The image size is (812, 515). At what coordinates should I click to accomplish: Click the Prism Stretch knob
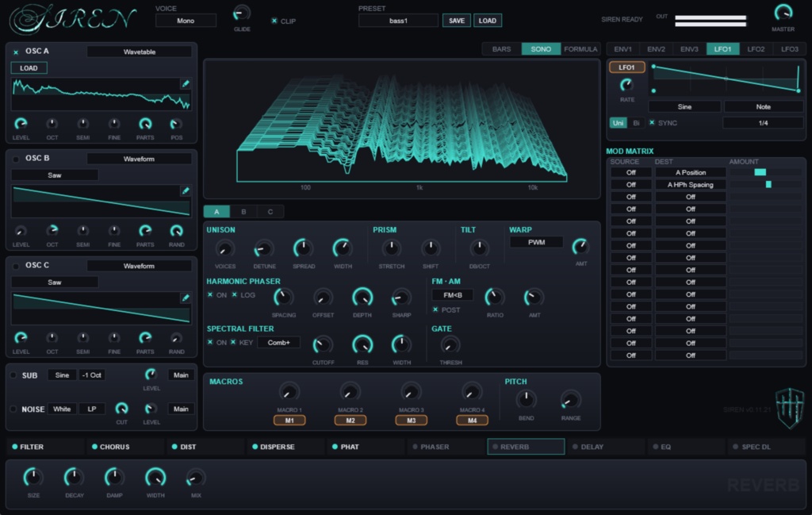392,249
